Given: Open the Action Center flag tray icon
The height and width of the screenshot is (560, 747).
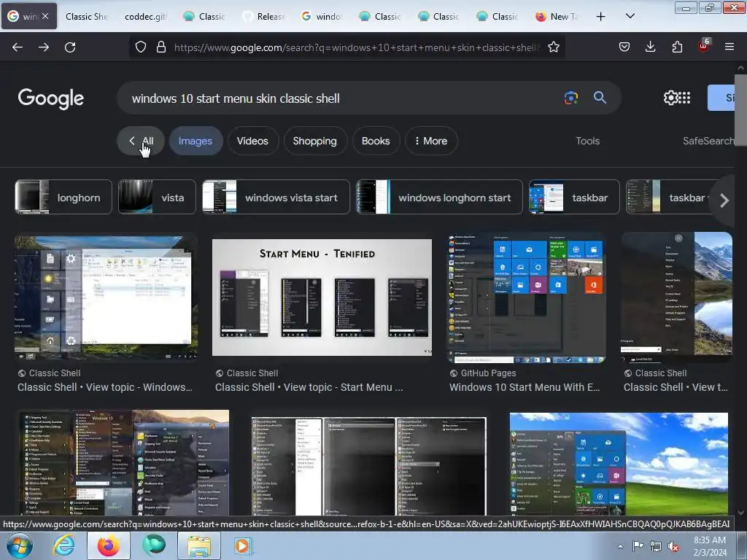Looking at the screenshot, I should [638, 546].
